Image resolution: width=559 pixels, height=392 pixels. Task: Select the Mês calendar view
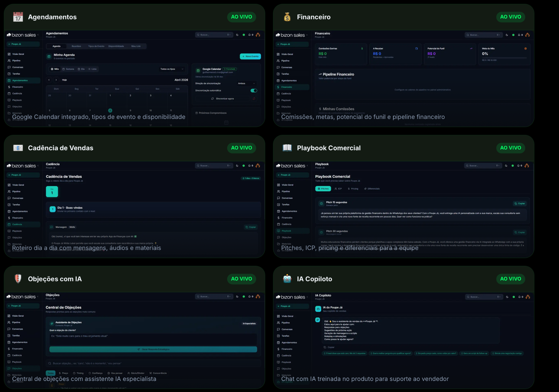click(55, 69)
